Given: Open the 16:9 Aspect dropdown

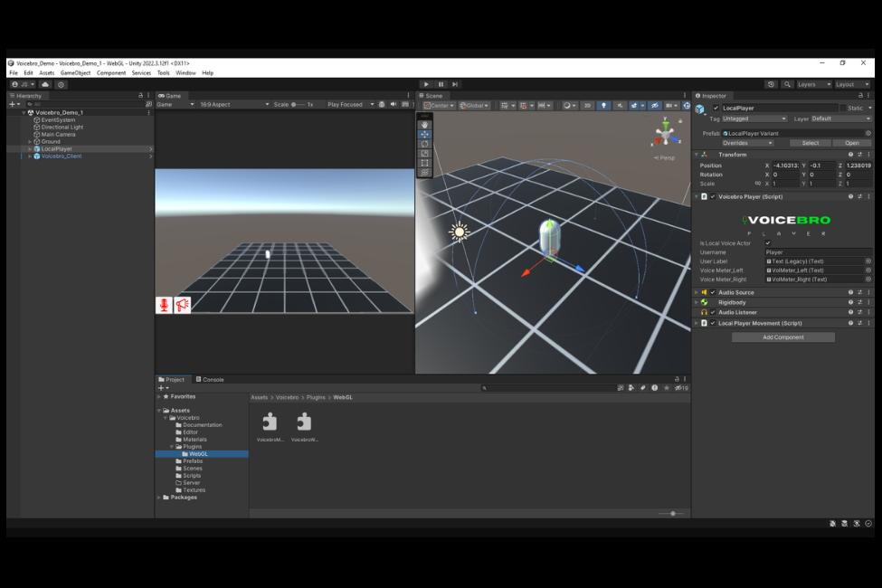Looking at the screenshot, I should coord(234,105).
